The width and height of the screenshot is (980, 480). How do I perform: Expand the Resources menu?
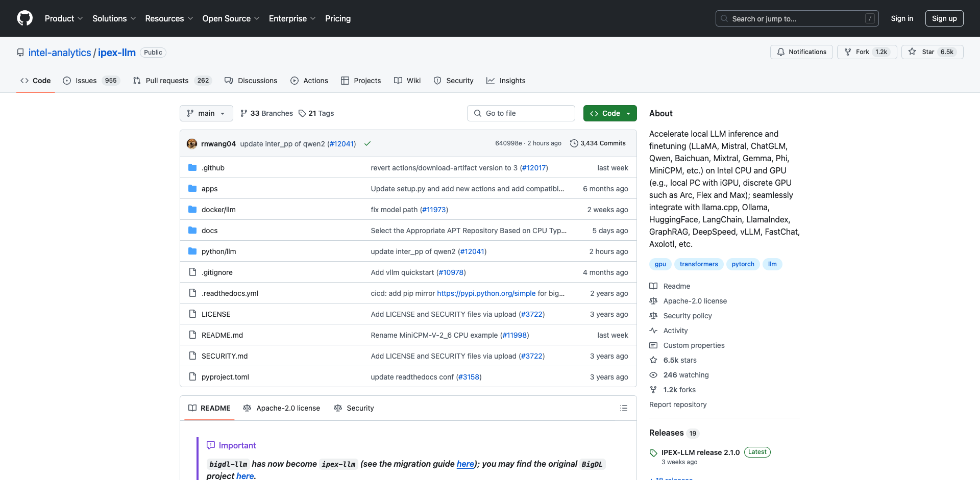point(169,18)
